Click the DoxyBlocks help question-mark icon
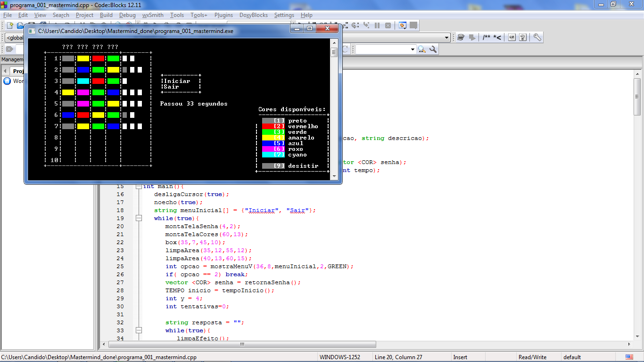The height and width of the screenshot is (362, 644). point(523,37)
